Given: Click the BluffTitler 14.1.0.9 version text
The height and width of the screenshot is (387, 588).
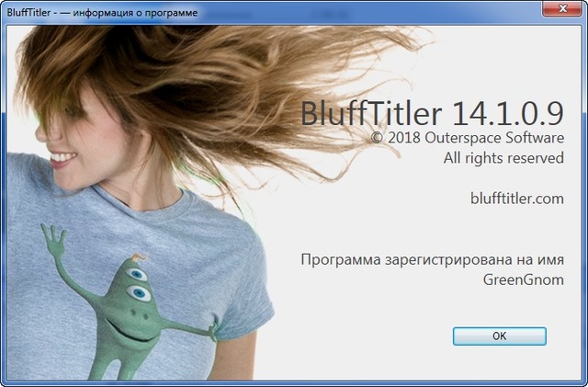Looking at the screenshot, I should [x=432, y=113].
